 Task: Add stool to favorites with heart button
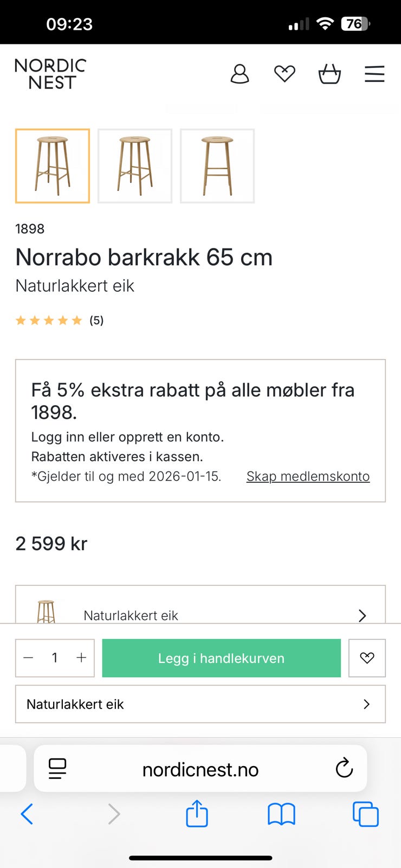(367, 658)
